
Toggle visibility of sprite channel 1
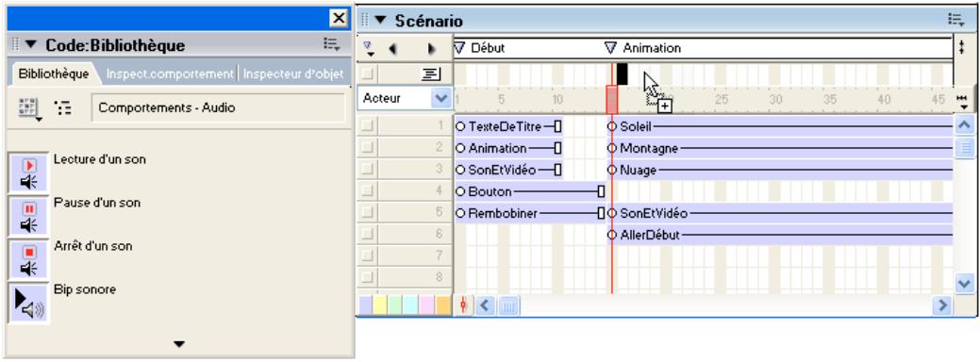click(368, 126)
